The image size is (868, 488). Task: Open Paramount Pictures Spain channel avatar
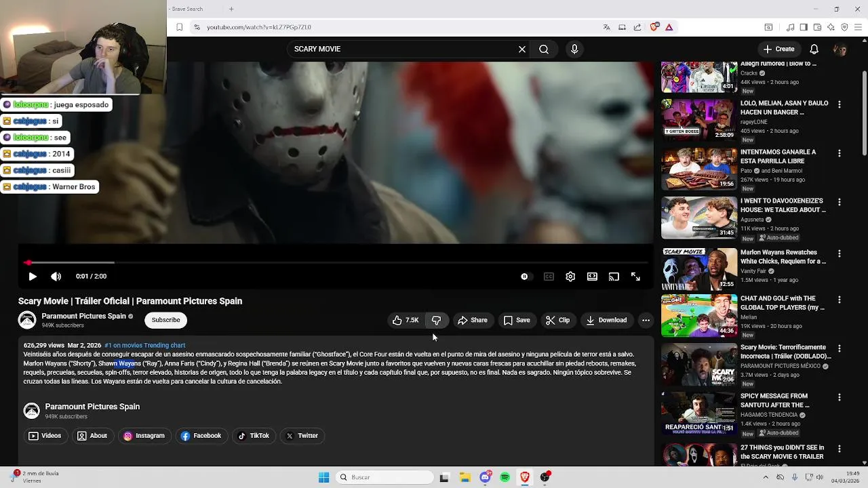27,320
